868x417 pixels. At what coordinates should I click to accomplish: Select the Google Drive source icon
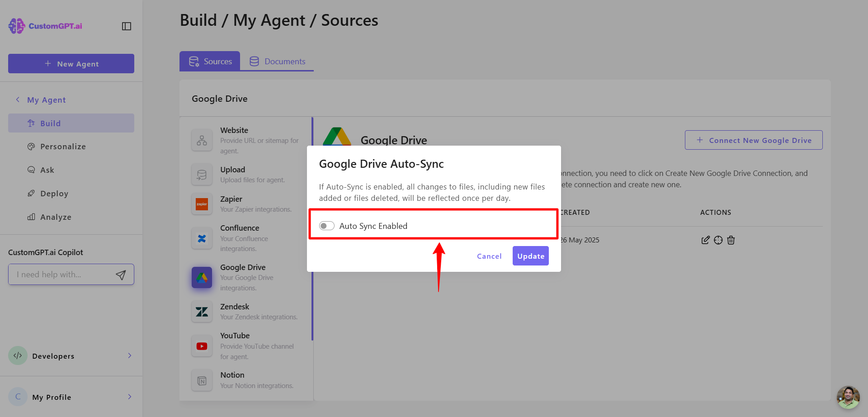coord(202,277)
